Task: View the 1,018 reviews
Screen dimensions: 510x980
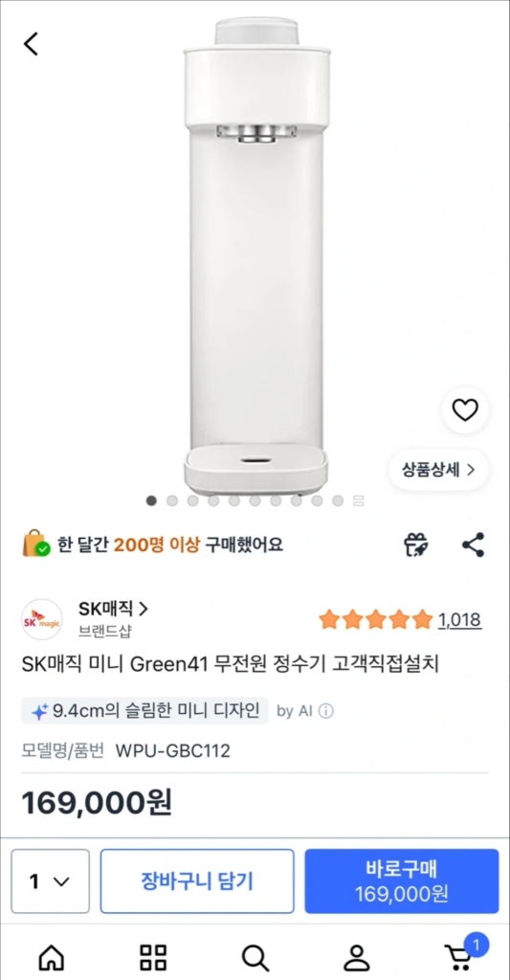Action: [x=459, y=620]
